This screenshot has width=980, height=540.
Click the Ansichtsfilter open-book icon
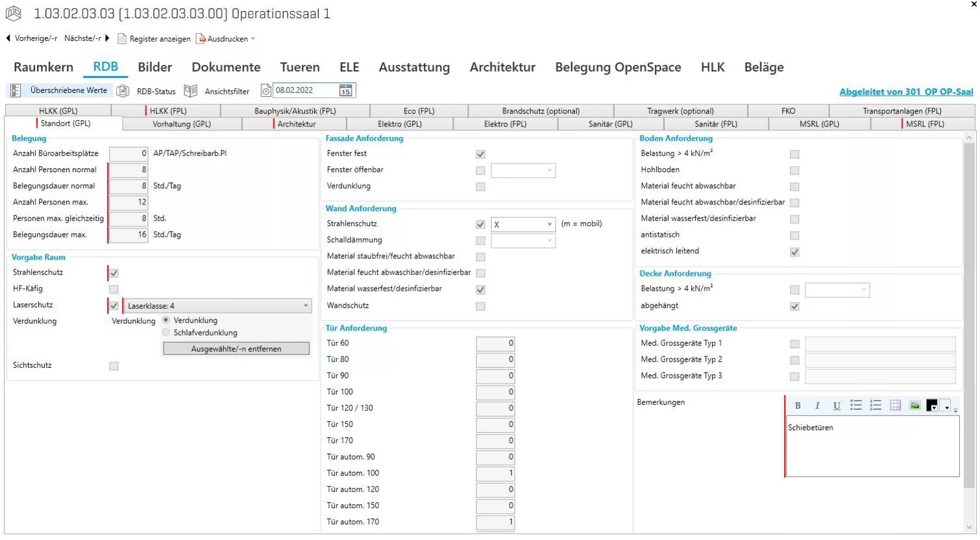190,91
